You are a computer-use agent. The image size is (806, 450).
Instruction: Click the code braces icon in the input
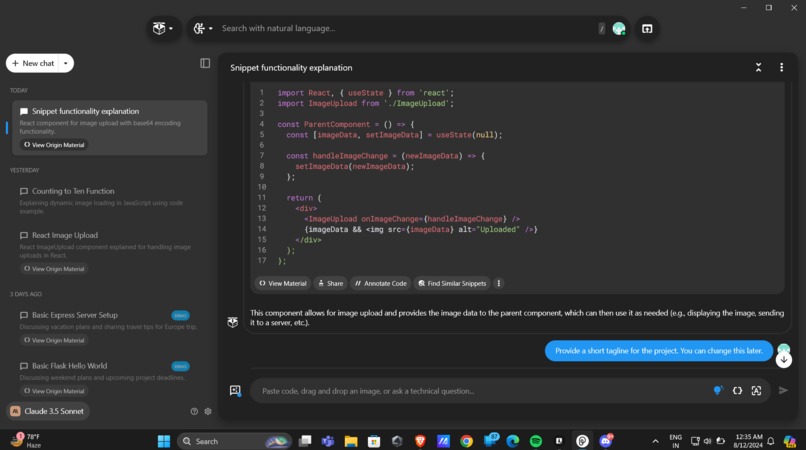737,391
